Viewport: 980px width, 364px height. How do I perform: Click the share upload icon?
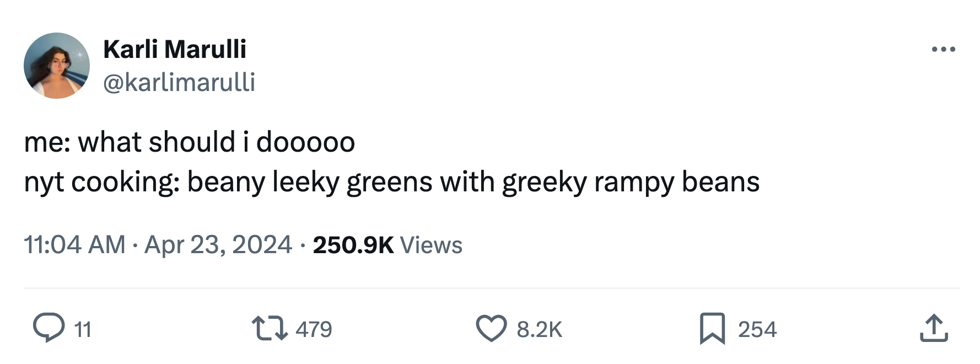coord(933,328)
